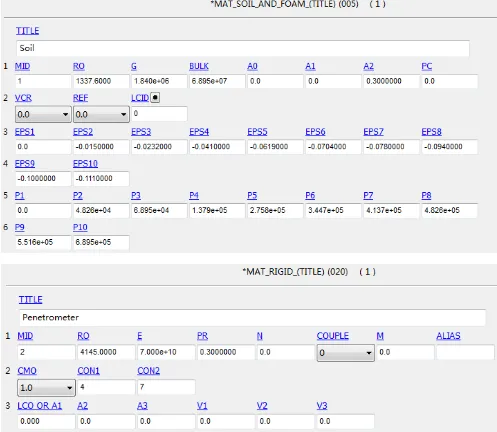
Task: Click the EPS2 field showing -0.0150000
Action: pyautogui.click(x=101, y=147)
